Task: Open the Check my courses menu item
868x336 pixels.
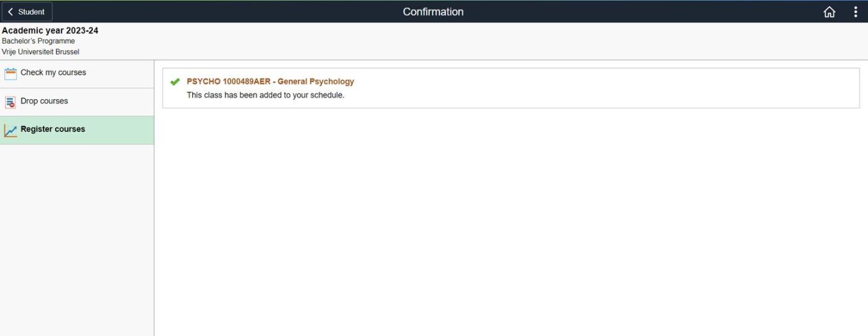Action: tap(53, 73)
